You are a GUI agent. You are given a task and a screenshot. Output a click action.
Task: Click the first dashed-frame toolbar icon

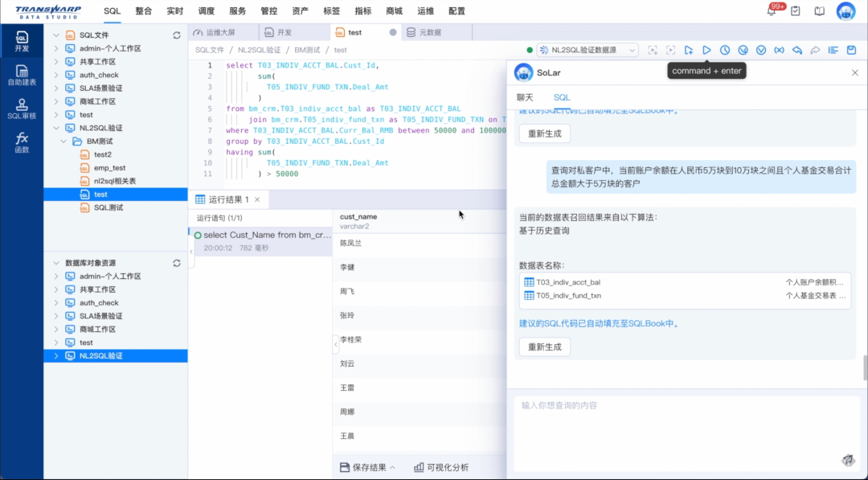(x=653, y=50)
